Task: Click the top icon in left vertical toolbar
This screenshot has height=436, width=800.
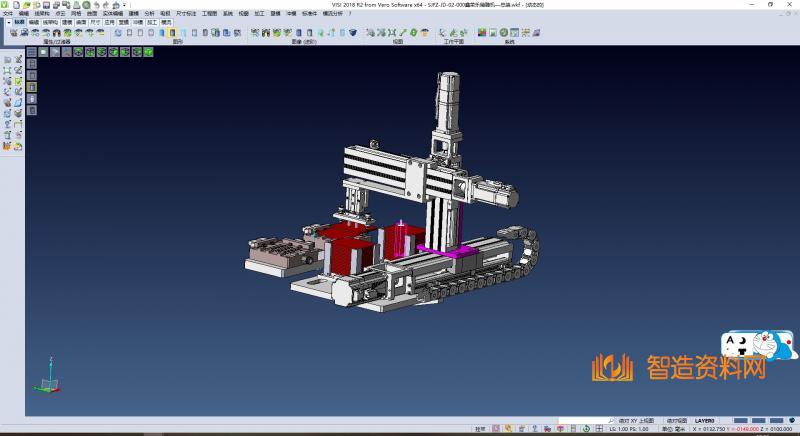Action: (7, 60)
